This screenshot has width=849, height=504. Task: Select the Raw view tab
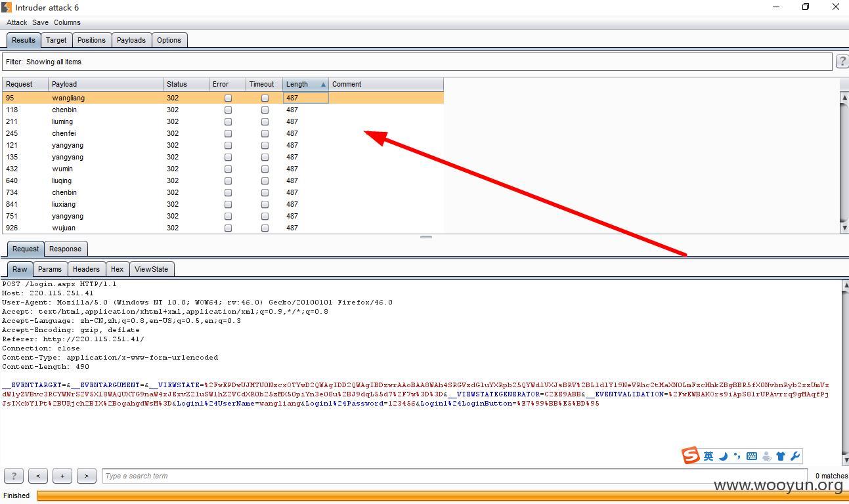[20, 269]
